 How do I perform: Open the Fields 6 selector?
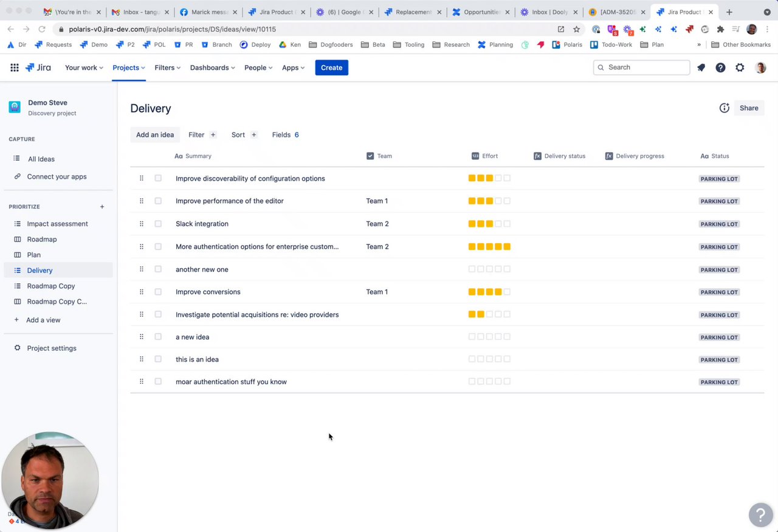click(285, 135)
